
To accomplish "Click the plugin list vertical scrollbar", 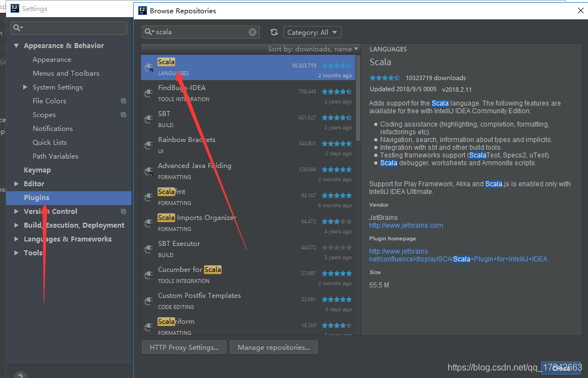I will point(358,98).
